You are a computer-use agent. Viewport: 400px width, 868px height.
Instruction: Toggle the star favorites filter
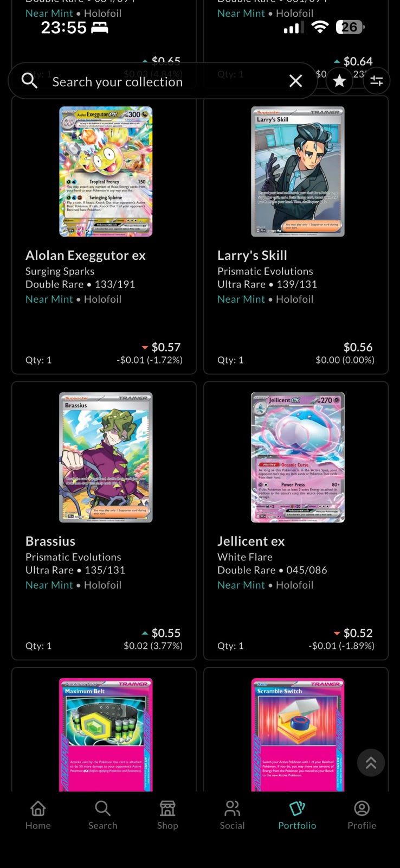339,81
